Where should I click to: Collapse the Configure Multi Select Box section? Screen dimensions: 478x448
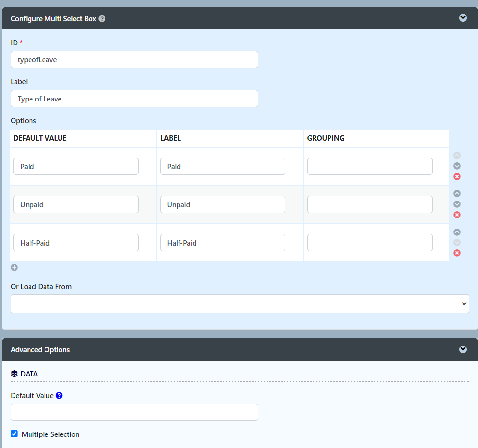pyautogui.click(x=463, y=18)
